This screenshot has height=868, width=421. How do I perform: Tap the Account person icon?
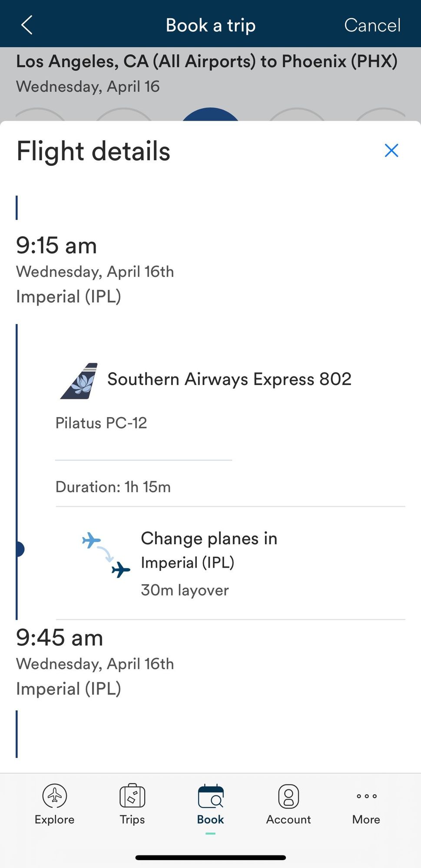[x=288, y=796]
